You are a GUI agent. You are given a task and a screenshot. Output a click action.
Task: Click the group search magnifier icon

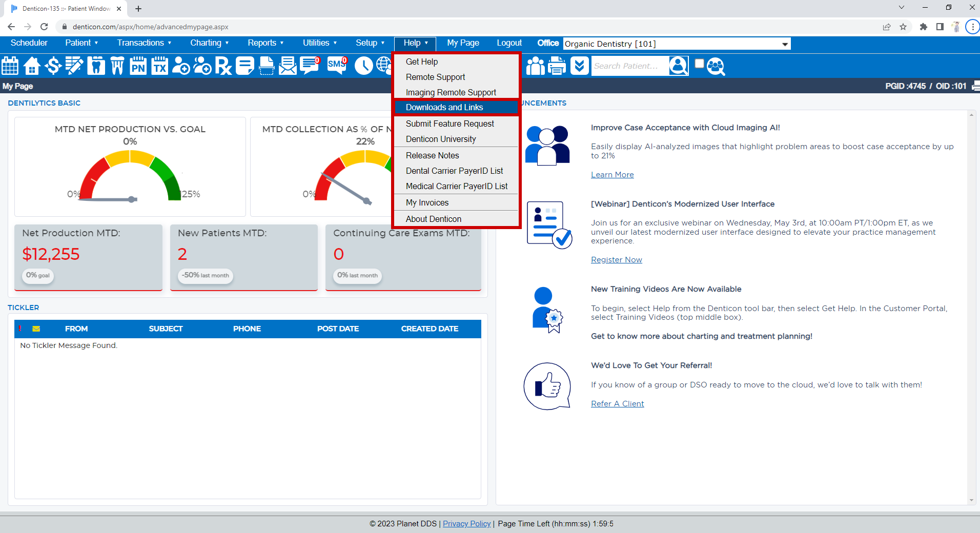716,66
